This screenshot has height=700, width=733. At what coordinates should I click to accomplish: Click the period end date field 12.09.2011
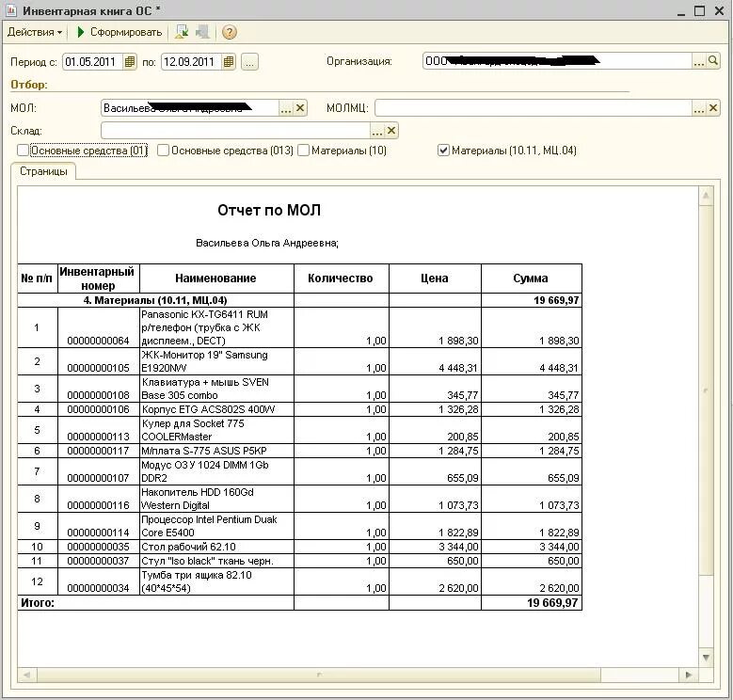[x=191, y=62]
